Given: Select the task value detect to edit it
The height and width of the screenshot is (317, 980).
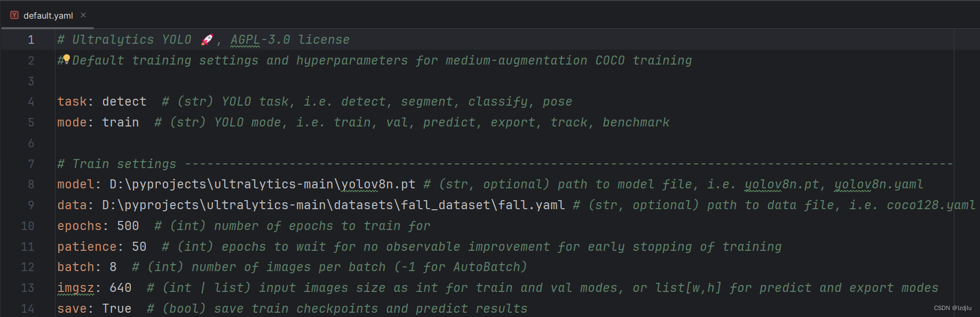Looking at the screenshot, I should tap(124, 101).
